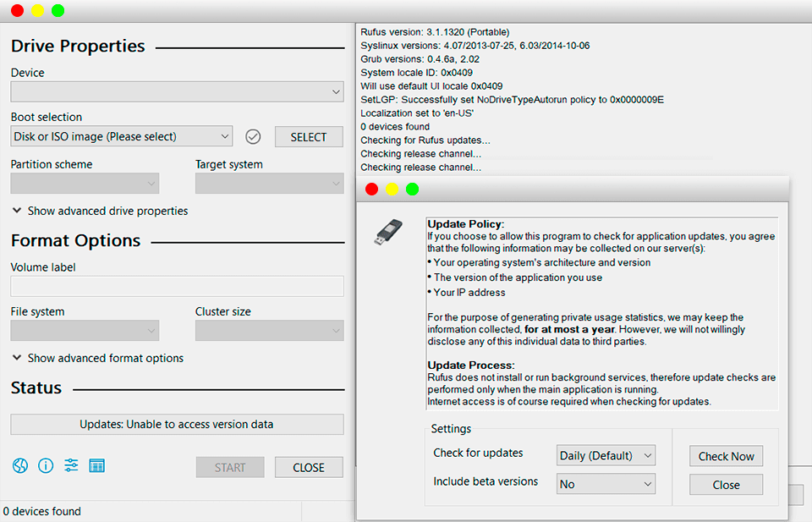Click the Check Now button
The image size is (812, 522).
click(x=726, y=456)
